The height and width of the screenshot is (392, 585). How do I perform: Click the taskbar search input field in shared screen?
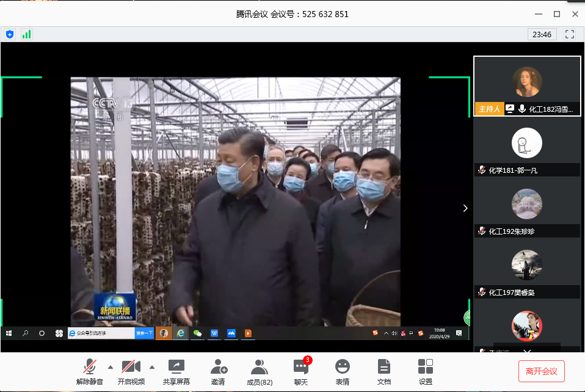101,333
